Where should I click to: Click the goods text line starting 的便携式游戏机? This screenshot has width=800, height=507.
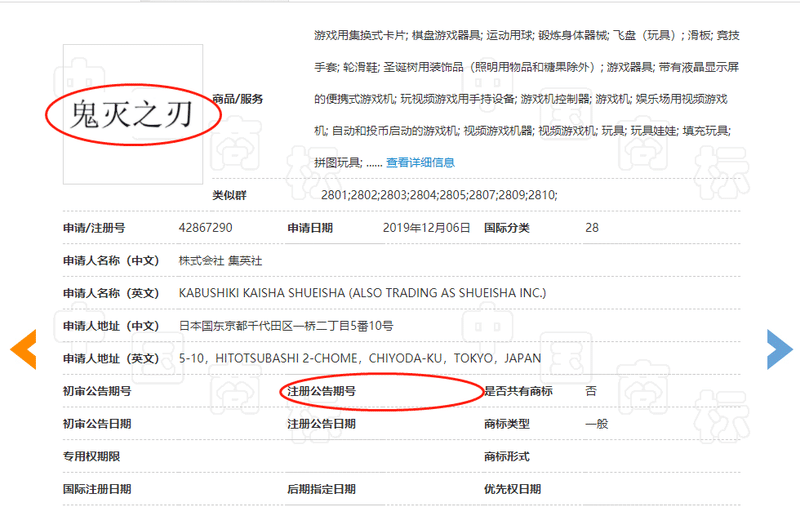tap(520, 99)
